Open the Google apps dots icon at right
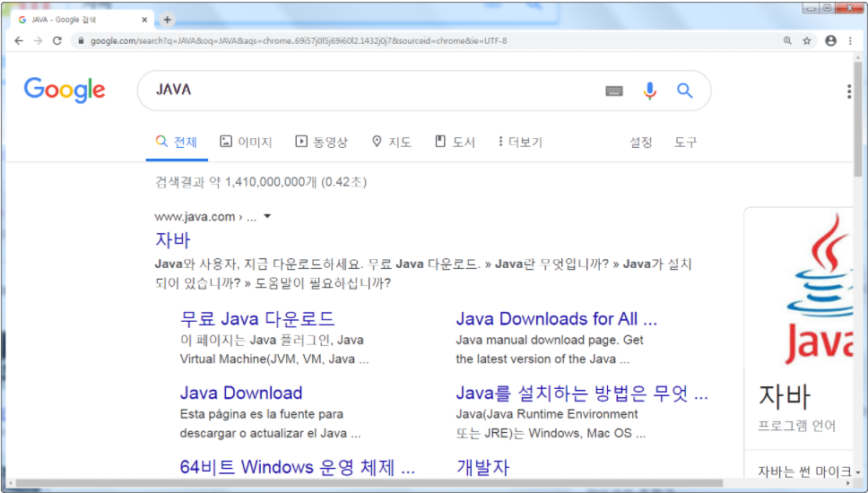 click(x=849, y=91)
